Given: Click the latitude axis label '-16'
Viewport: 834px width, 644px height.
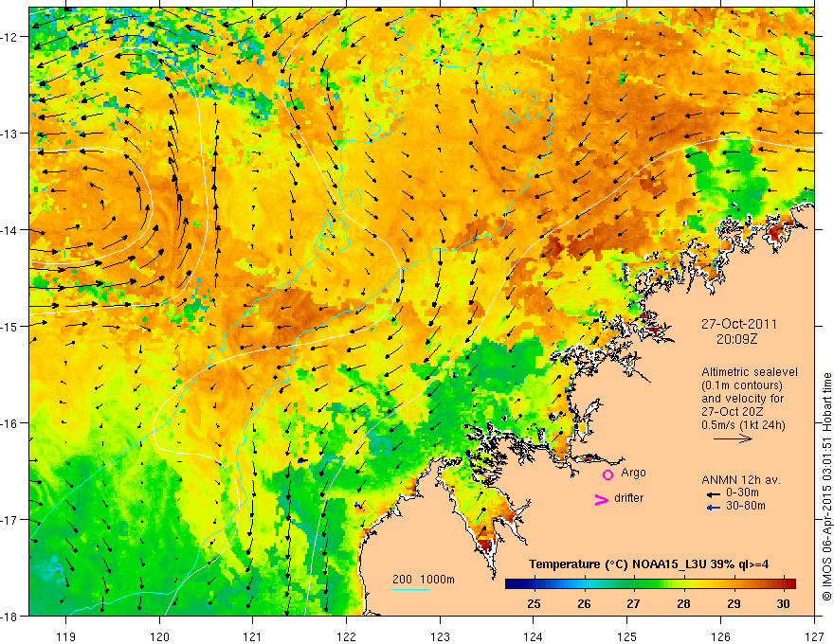Looking at the screenshot, I should click(9, 423).
